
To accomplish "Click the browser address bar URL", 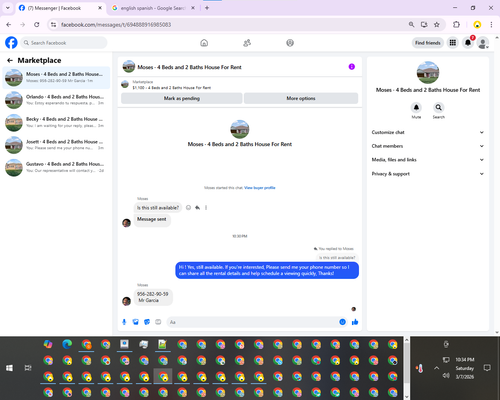I will click(116, 24).
